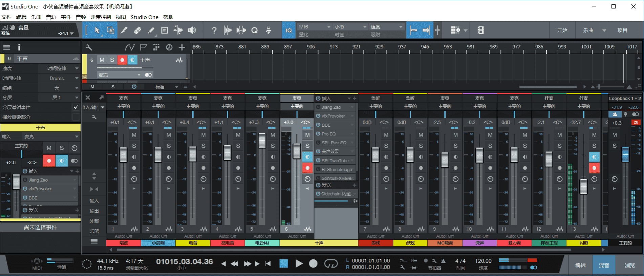The height and width of the screenshot is (276, 644).
Task: Click the Stop button in transport
Action: (283, 263)
